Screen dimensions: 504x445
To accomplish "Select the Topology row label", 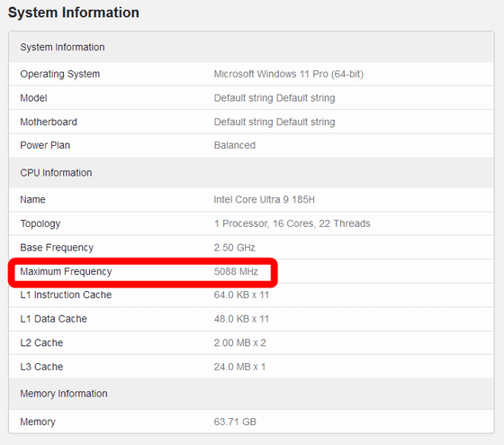I will 40,223.
